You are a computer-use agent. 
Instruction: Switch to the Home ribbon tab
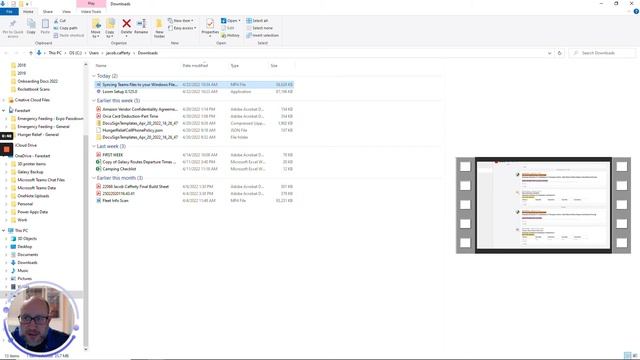tap(28, 12)
